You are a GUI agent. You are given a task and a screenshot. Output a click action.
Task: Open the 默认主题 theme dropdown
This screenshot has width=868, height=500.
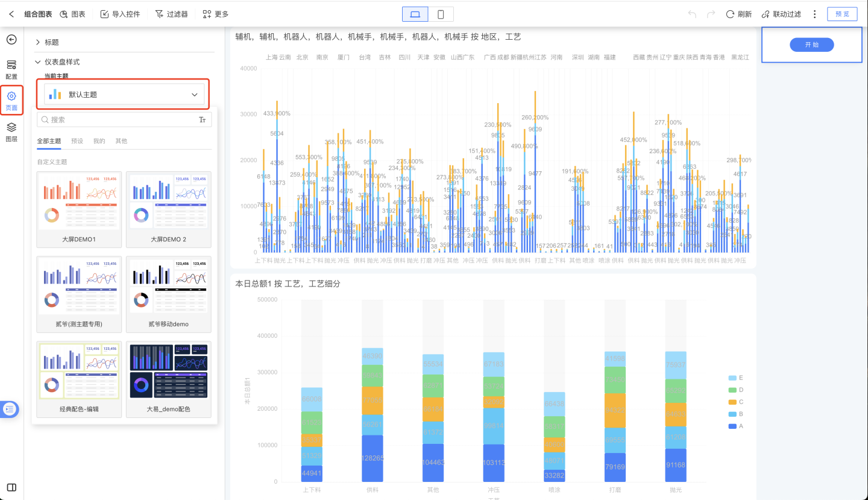point(125,95)
